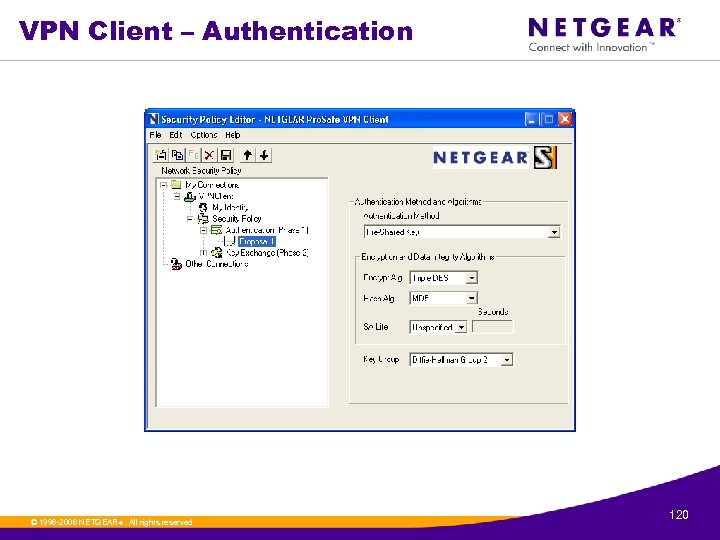Select Other Connections in the tree
Viewport: 720px width, 540px height.
click(x=216, y=264)
